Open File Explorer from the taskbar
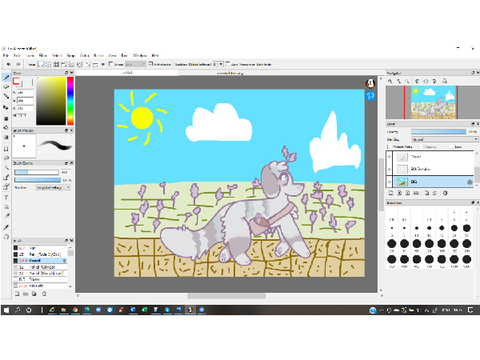This screenshot has width=480, height=360. [64, 310]
